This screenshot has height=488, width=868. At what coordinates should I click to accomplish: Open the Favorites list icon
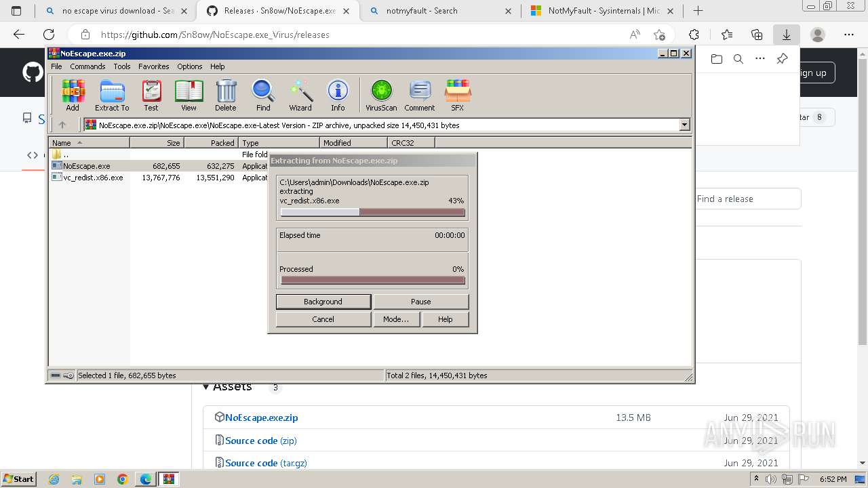click(x=727, y=35)
